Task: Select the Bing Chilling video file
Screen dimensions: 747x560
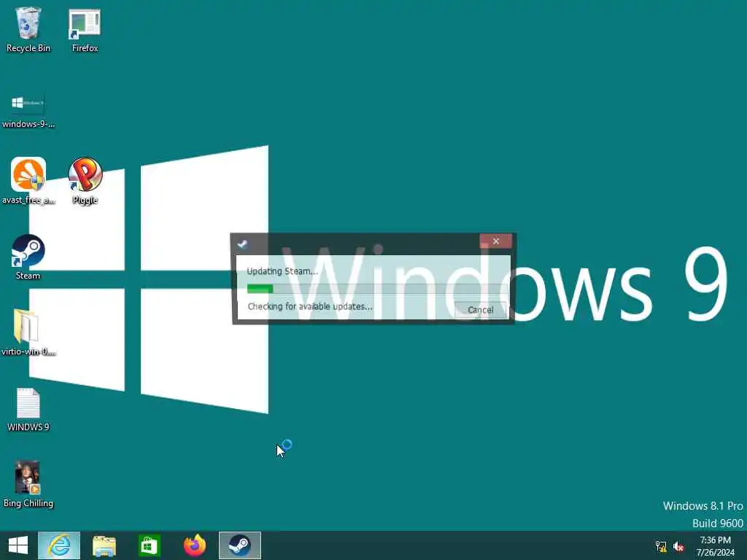Action: pos(28,484)
